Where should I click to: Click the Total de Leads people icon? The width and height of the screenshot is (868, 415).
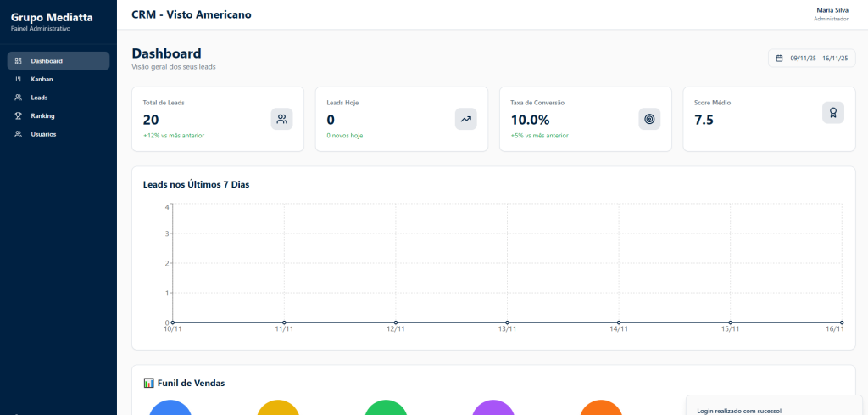pos(281,119)
